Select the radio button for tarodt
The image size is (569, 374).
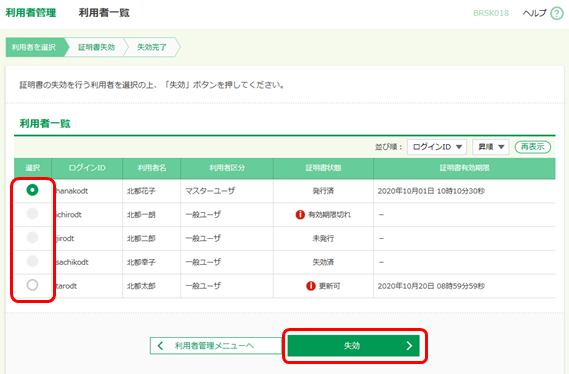[32, 285]
